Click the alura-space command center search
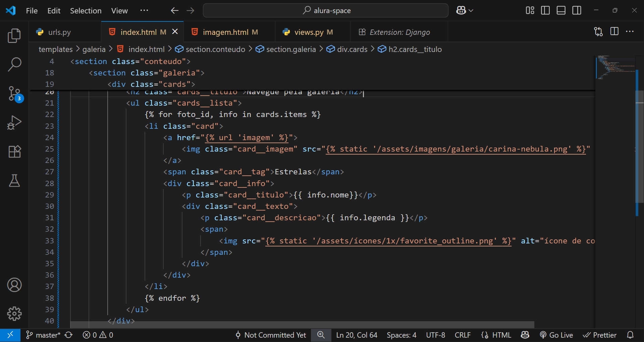644x342 pixels. 325,10
